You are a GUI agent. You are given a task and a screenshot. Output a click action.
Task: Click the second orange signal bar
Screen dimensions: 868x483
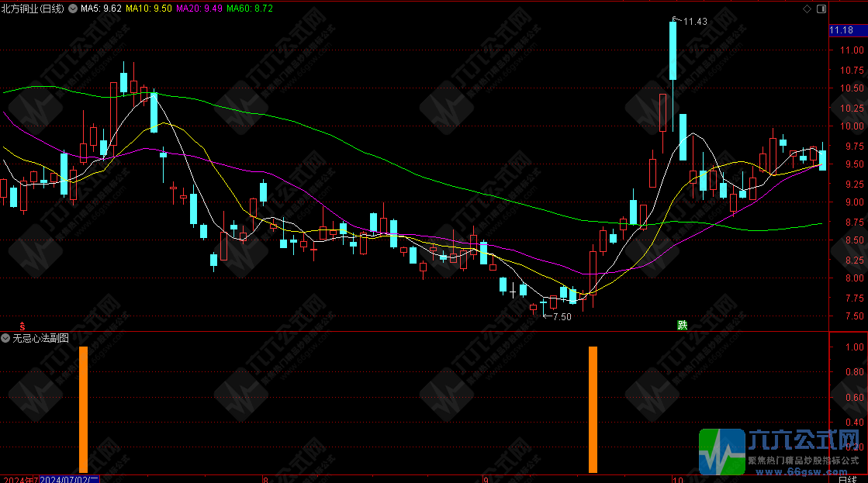[x=593, y=409]
